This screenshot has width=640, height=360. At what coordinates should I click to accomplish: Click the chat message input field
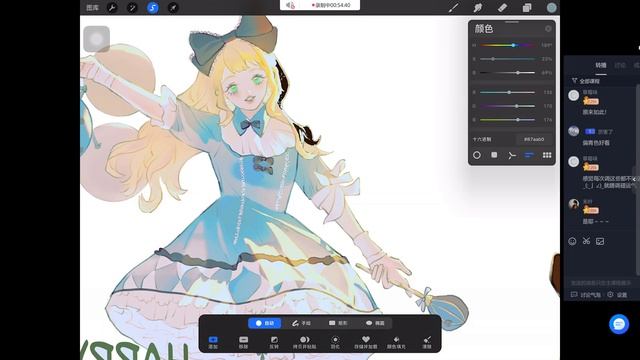601,282
